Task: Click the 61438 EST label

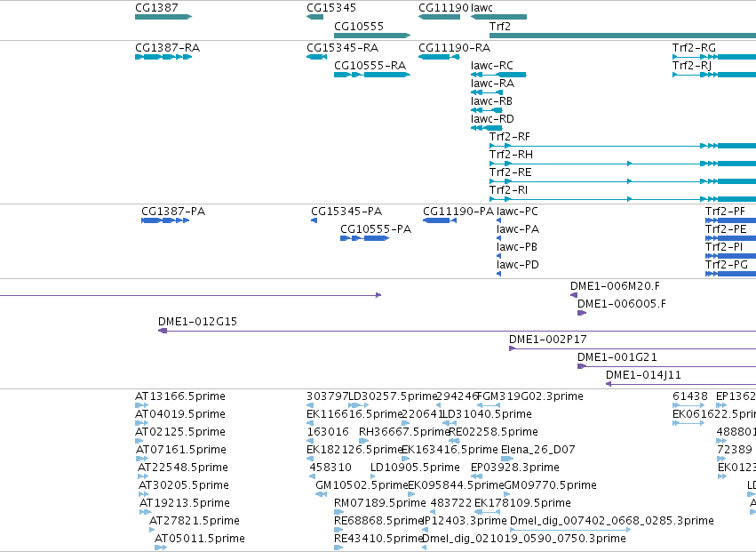Action: click(690, 396)
